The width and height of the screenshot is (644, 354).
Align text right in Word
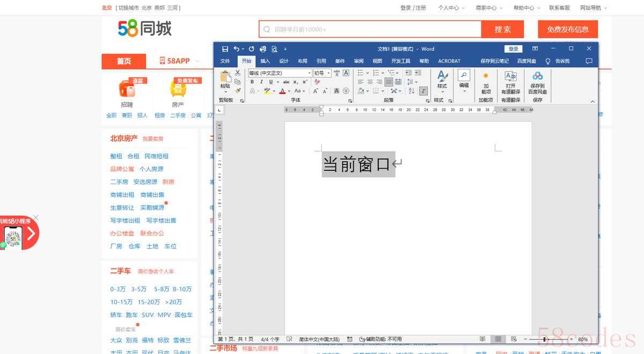[x=379, y=82]
